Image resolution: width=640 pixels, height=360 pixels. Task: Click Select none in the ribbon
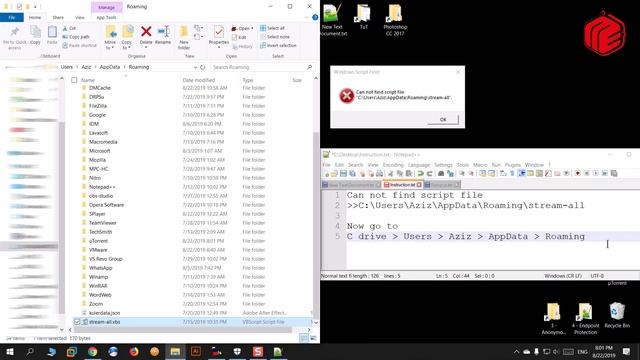tap(275, 37)
